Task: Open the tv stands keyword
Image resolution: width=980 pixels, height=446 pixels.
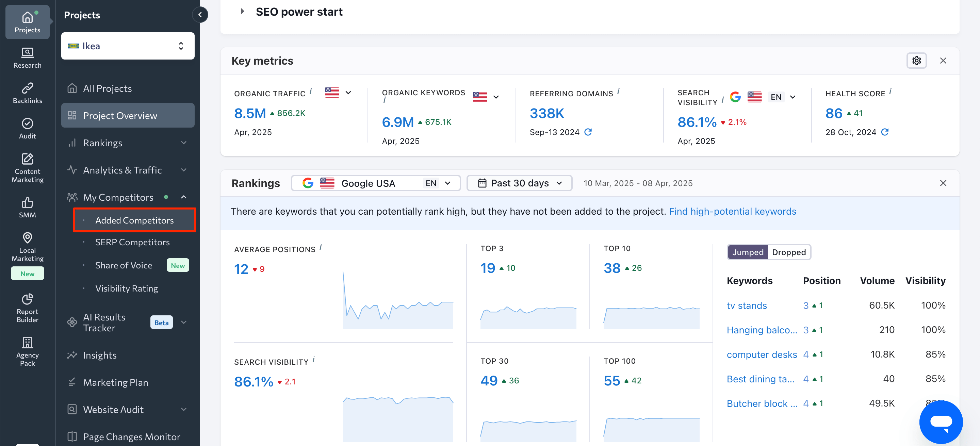Action: click(x=747, y=305)
